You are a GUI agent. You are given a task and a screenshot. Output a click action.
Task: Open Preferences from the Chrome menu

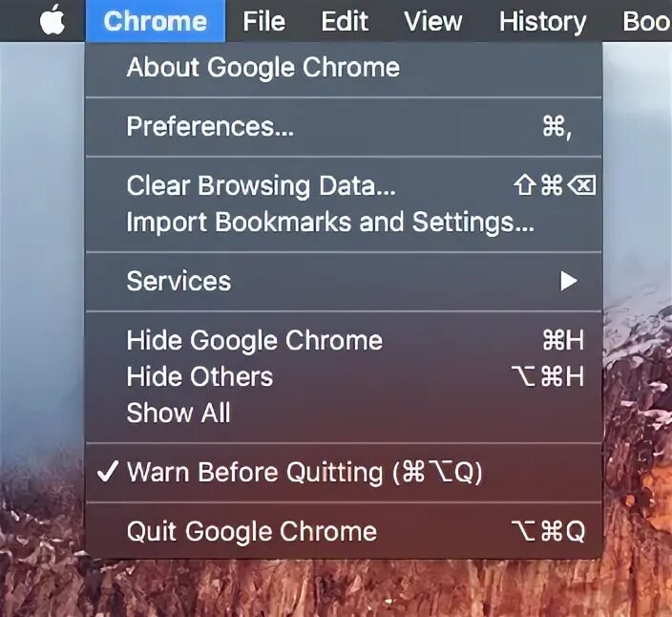coord(345,127)
